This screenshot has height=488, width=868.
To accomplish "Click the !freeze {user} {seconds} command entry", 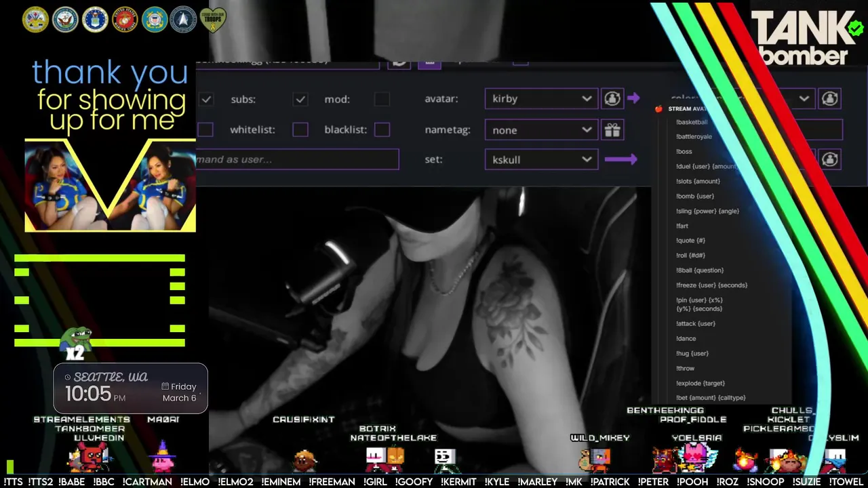I will (x=711, y=285).
